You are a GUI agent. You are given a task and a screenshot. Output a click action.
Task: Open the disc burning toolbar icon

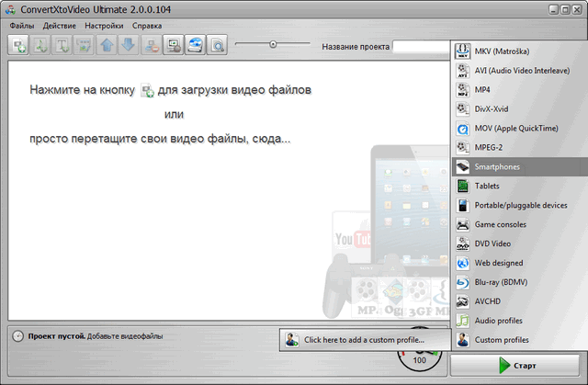(x=195, y=45)
